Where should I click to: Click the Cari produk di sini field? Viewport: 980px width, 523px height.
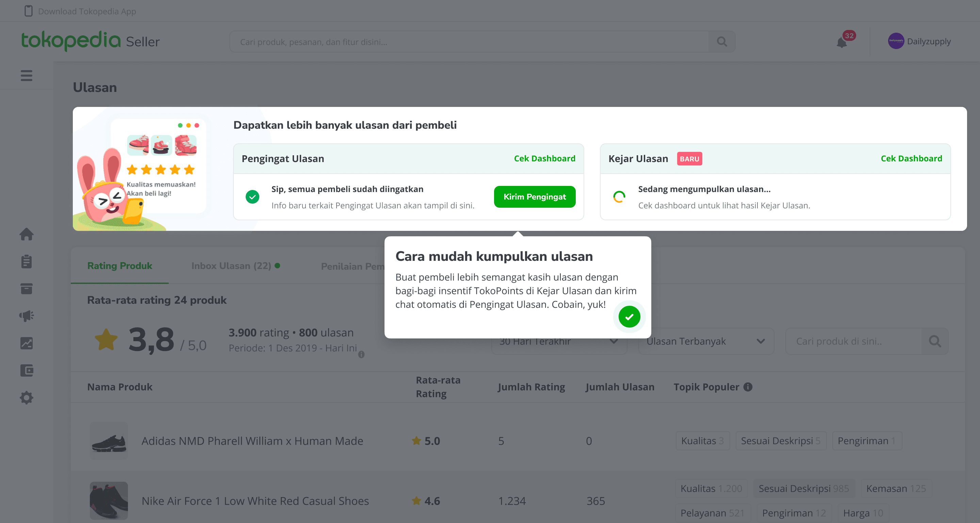coord(854,342)
